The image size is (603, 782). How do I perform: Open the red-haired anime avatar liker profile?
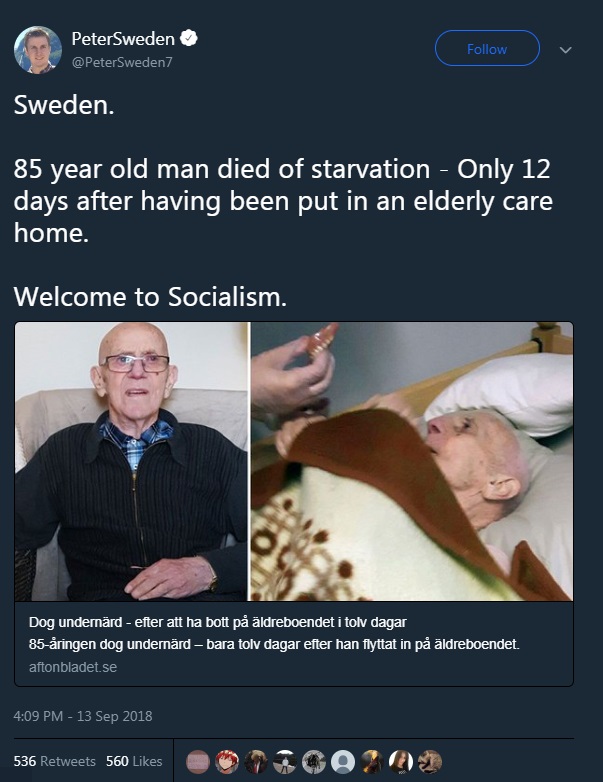227,762
